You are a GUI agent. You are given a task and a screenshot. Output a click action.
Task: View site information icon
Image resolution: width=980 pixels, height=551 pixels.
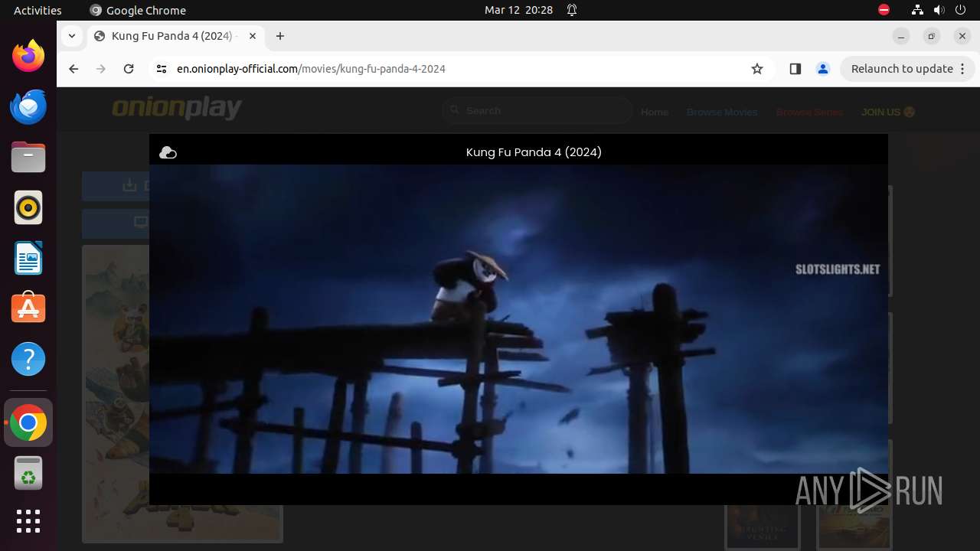point(161,69)
